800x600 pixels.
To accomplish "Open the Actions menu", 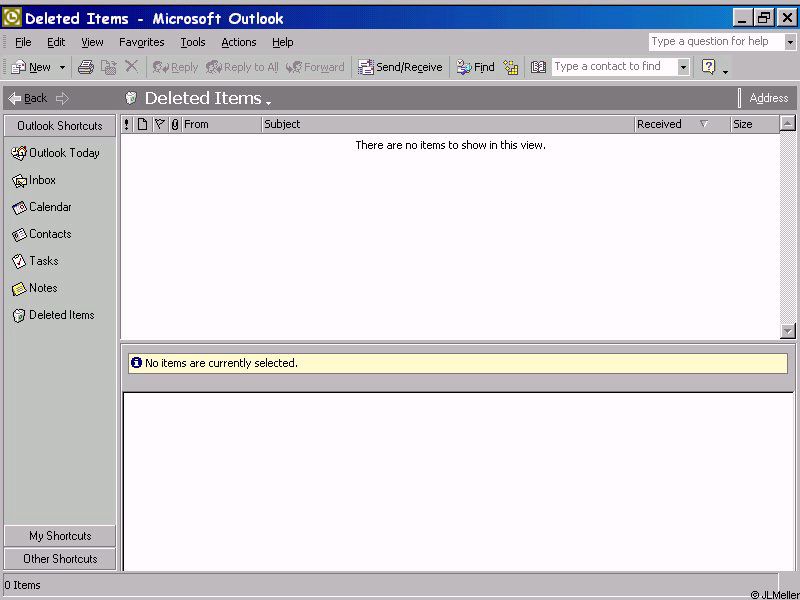I will coord(238,42).
